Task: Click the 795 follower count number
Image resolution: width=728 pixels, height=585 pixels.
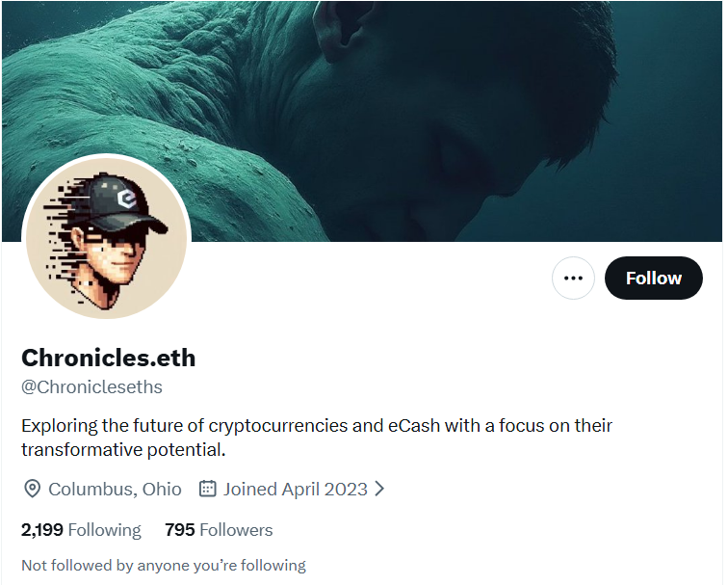Action: point(180,530)
